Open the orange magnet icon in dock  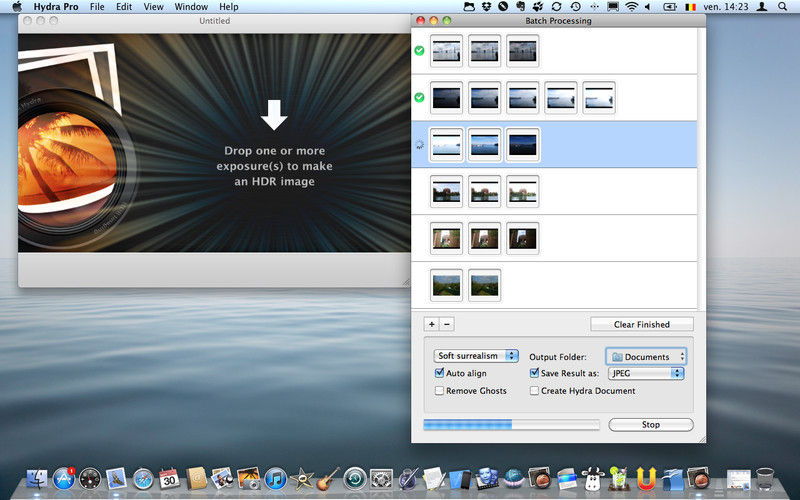[646, 479]
